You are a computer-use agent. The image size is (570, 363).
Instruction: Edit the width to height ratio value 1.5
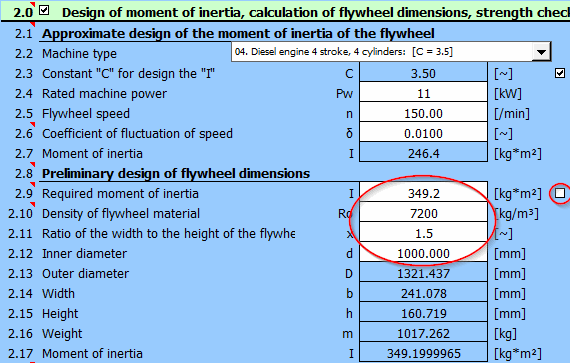(x=424, y=234)
